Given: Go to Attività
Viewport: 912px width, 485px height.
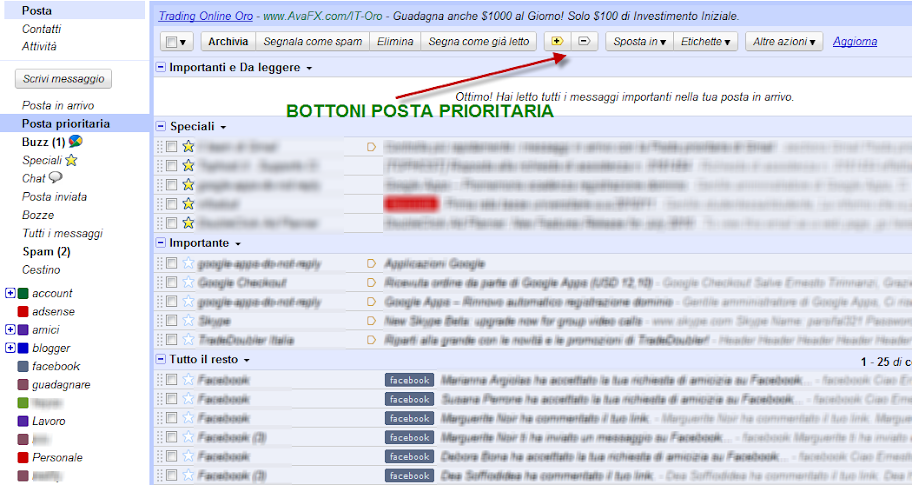Looking at the screenshot, I should pyautogui.click(x=39, y=46).
